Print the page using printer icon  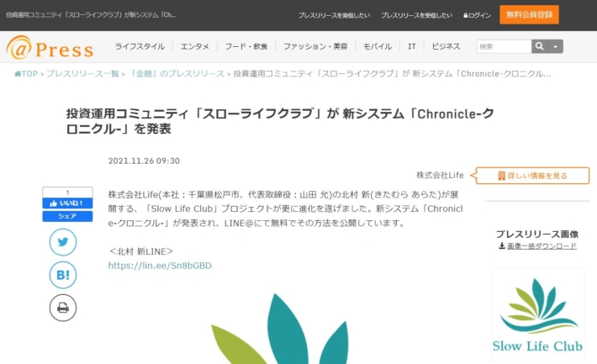pyautogui.click(x=63, y=308)
